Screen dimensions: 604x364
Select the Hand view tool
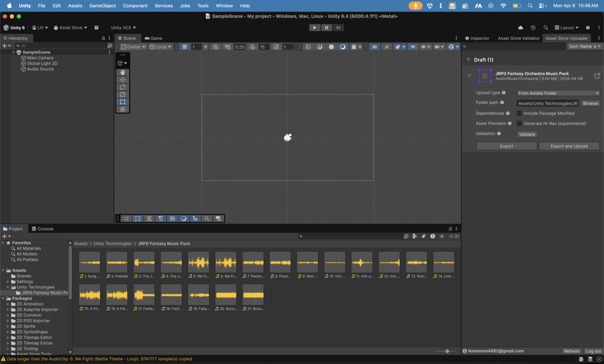point(123,72)
